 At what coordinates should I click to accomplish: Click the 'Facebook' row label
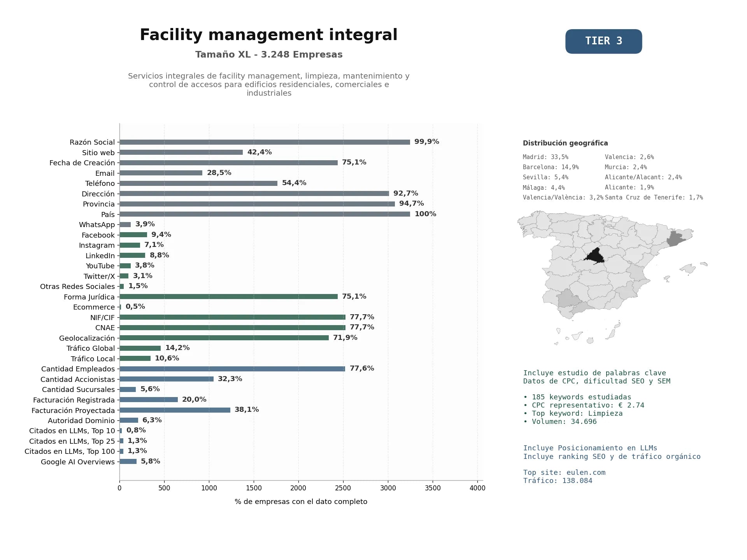coord(98,235)
